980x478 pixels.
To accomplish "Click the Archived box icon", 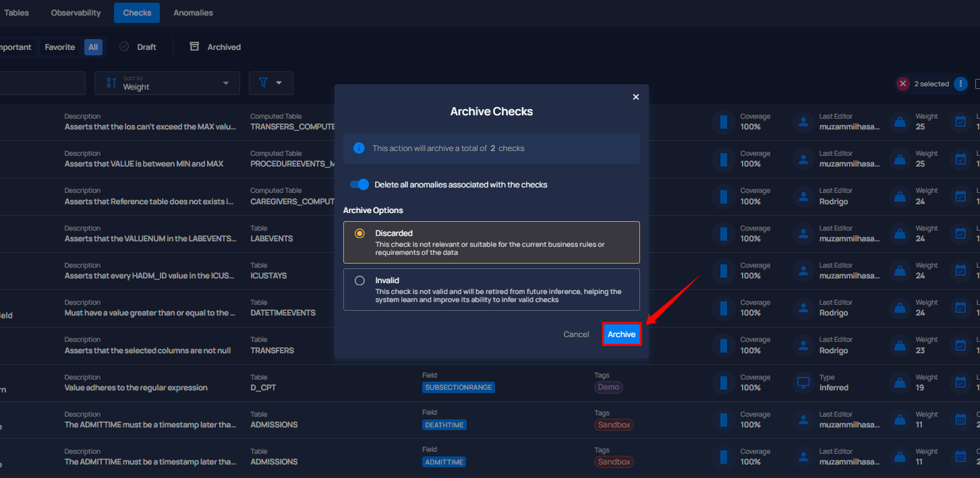I will pos(194,47).
